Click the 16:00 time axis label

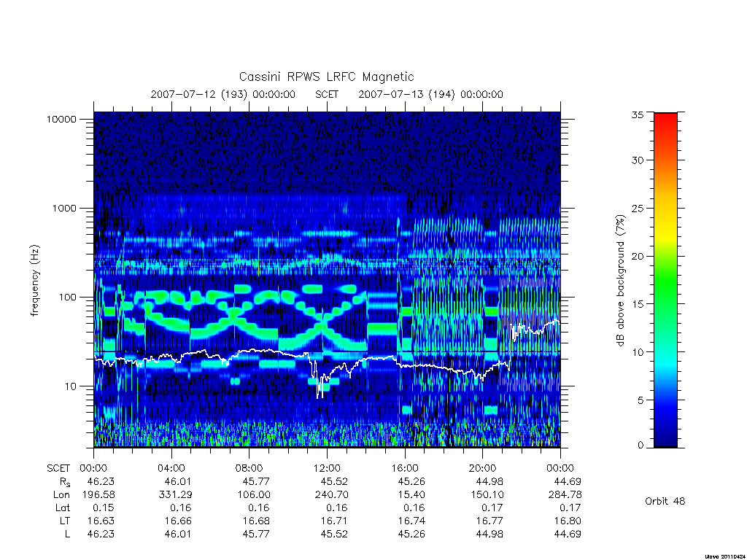point(404,468)
